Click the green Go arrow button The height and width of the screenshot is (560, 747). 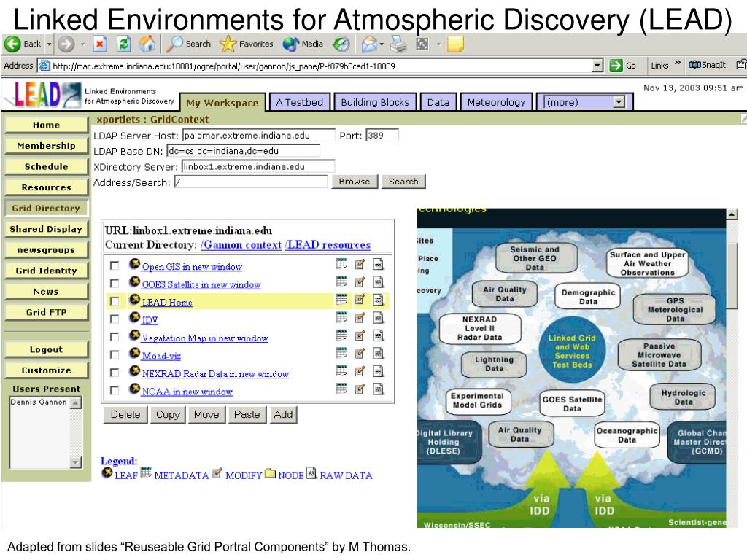tap(616, 66)
